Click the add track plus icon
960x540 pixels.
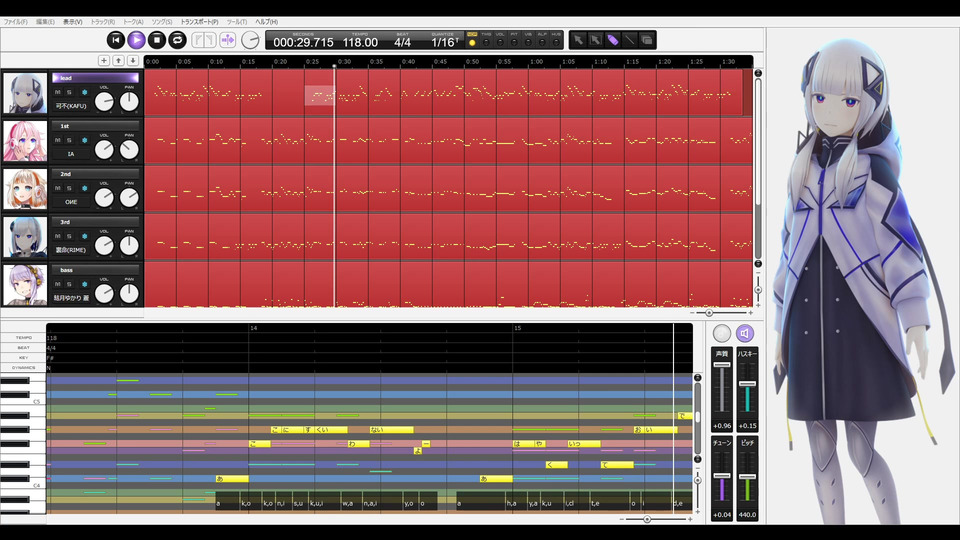pyautogui.click(x=104, y=61)
